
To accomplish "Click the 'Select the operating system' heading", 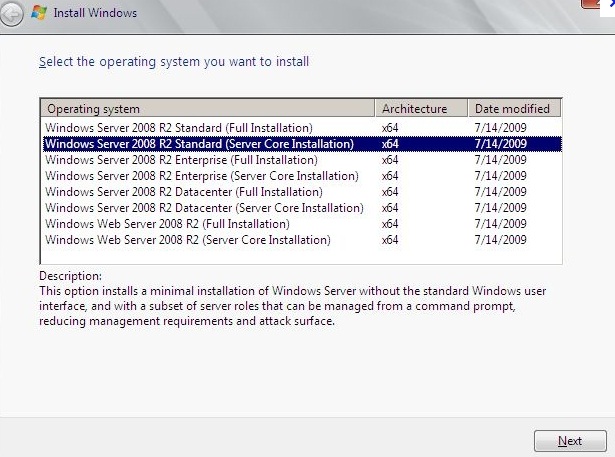I will coord(174,62).
